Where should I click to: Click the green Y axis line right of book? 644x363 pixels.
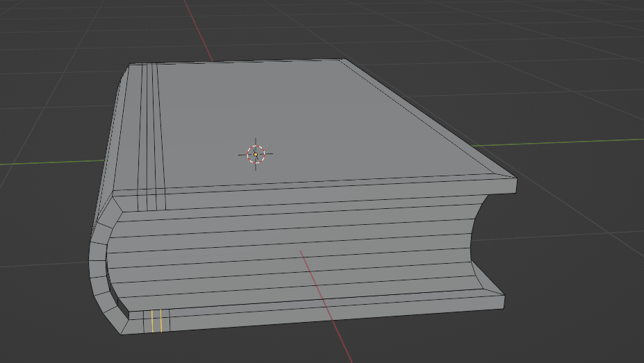coord(570,142)
